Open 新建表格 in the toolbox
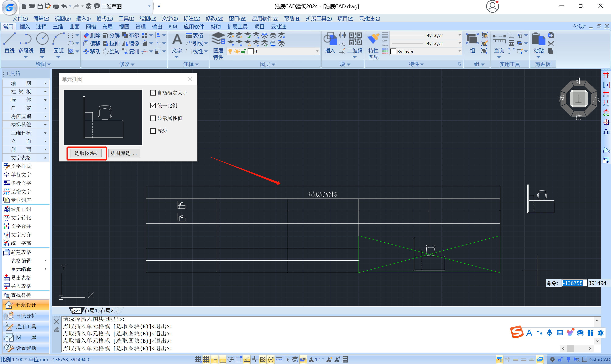This screenshot has width=611, height=364. pos(21,252)
